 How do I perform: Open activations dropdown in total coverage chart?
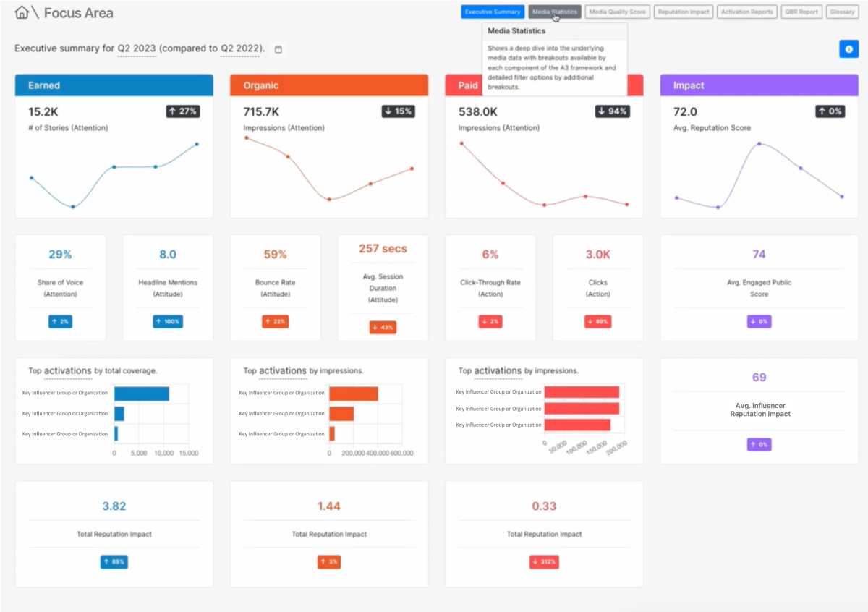pos(67,371)
